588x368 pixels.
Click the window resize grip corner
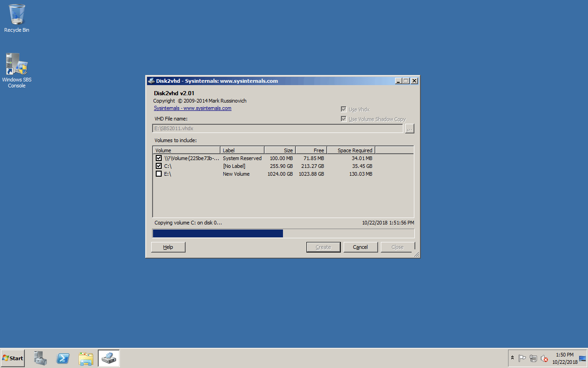click(416, 254)
